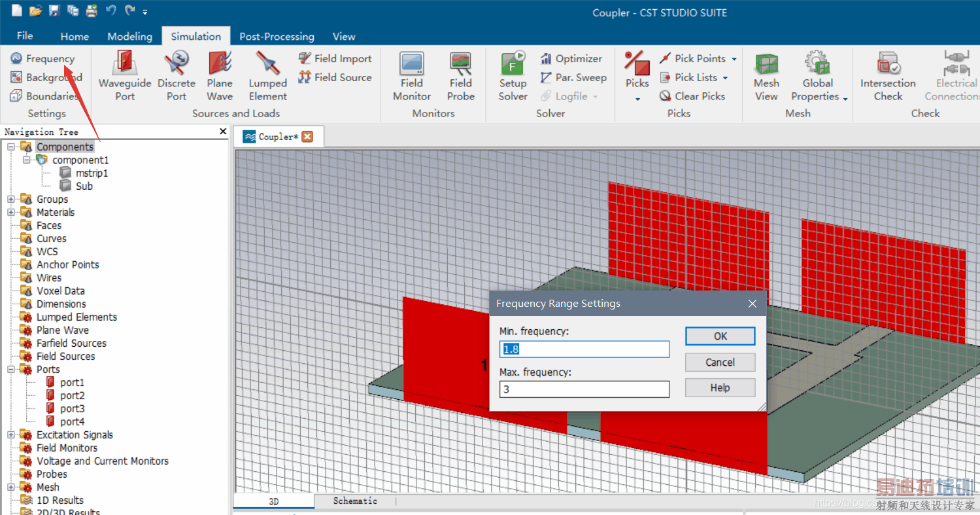Switch to the Modeling ribbon tab
Image resolution: width=980 pixels, height=515 pixels.
coord(130,37)
